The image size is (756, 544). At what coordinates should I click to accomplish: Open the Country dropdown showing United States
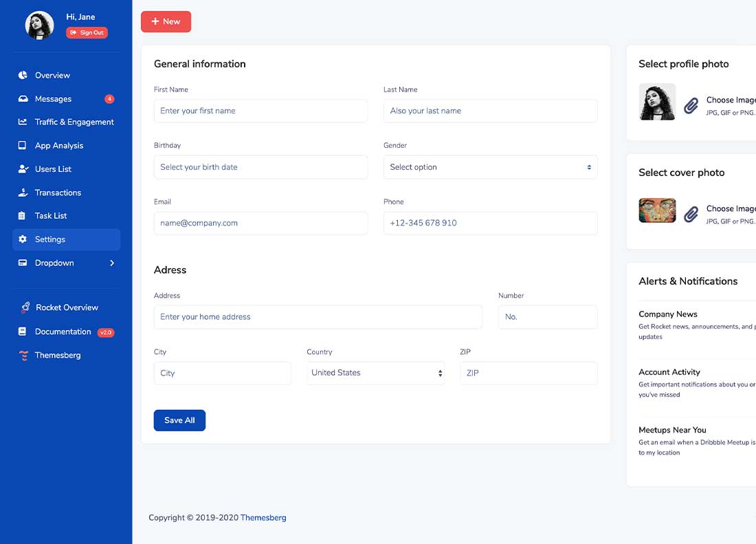pyautogui.click(x=375, y=373)
